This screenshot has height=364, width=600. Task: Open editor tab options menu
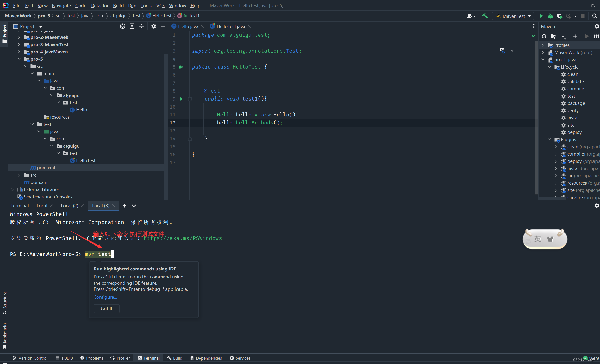click(534, 26)
